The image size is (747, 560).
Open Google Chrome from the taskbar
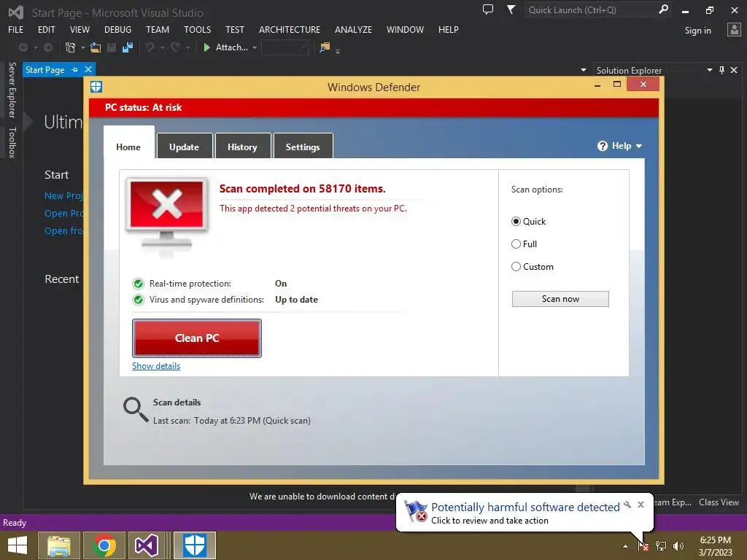click(104, 545)
